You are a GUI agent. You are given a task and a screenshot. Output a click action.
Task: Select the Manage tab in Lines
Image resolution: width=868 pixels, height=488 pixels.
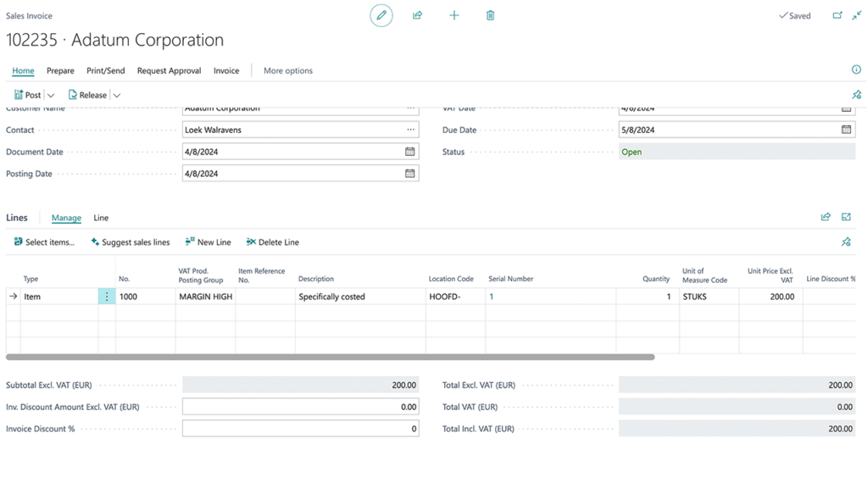tap(66, 218)
